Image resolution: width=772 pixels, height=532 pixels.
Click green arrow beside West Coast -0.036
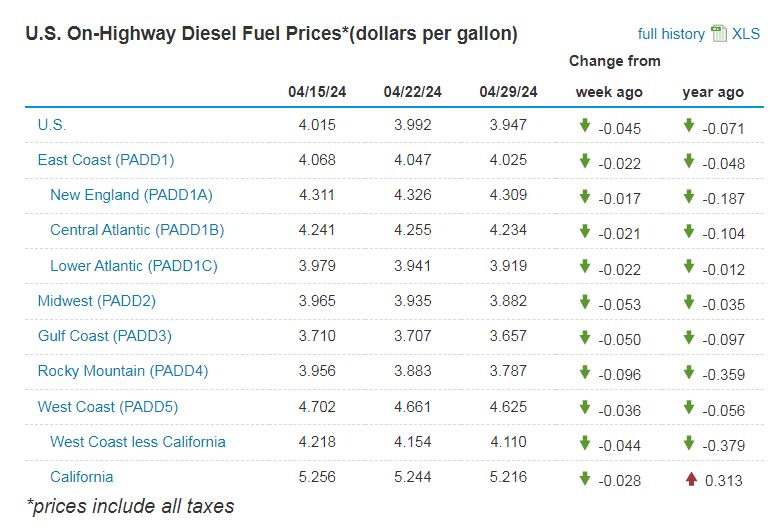(585, 407)
